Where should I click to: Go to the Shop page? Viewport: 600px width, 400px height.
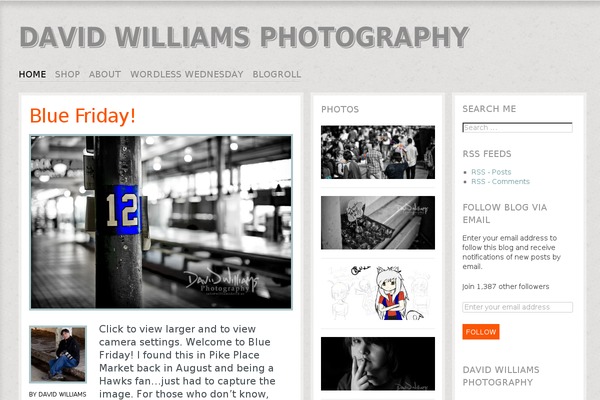(x=67, y=74)
